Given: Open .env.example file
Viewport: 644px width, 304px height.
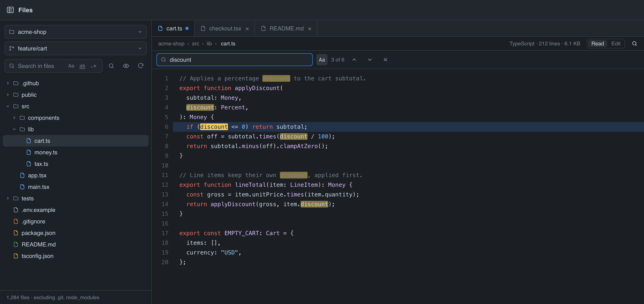Looking at the screenshot, I should tap(75, 210).
